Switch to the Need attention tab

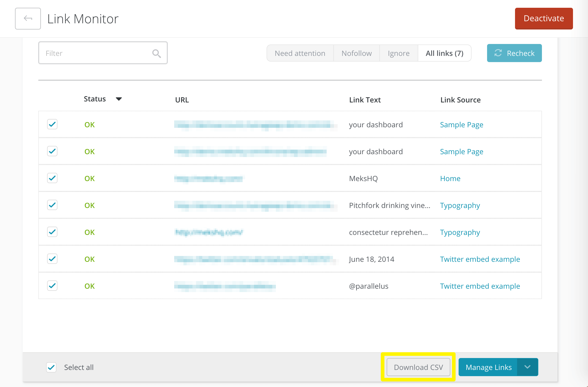300,53
